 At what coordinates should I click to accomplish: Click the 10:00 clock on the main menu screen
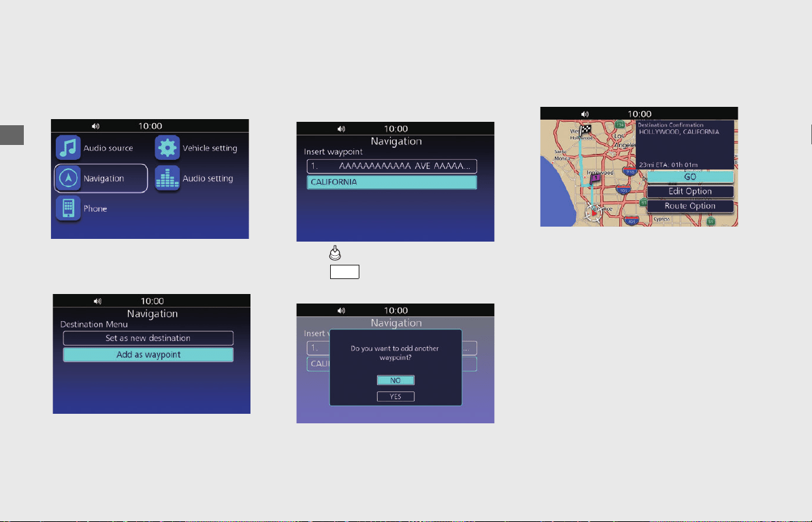[x=150, y=126]
